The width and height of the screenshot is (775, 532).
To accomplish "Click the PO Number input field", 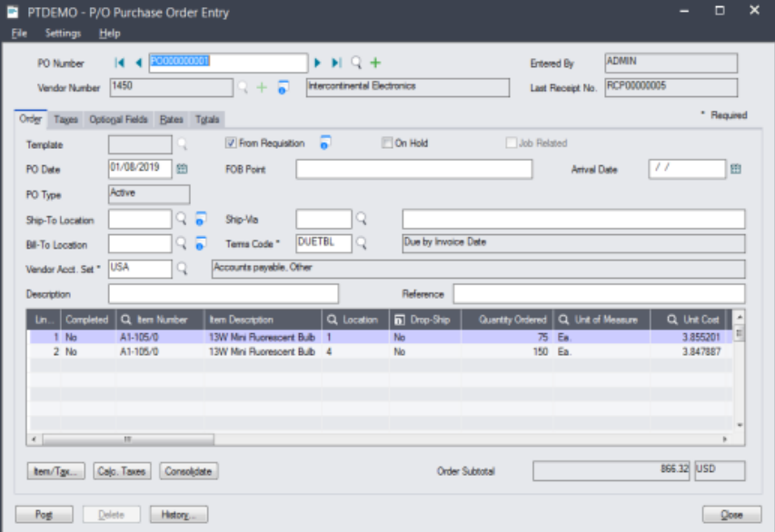I will point(228,63).
